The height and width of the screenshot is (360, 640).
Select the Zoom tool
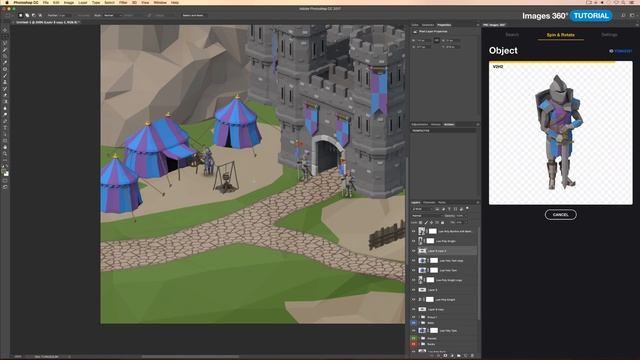(x=5, y=154)
